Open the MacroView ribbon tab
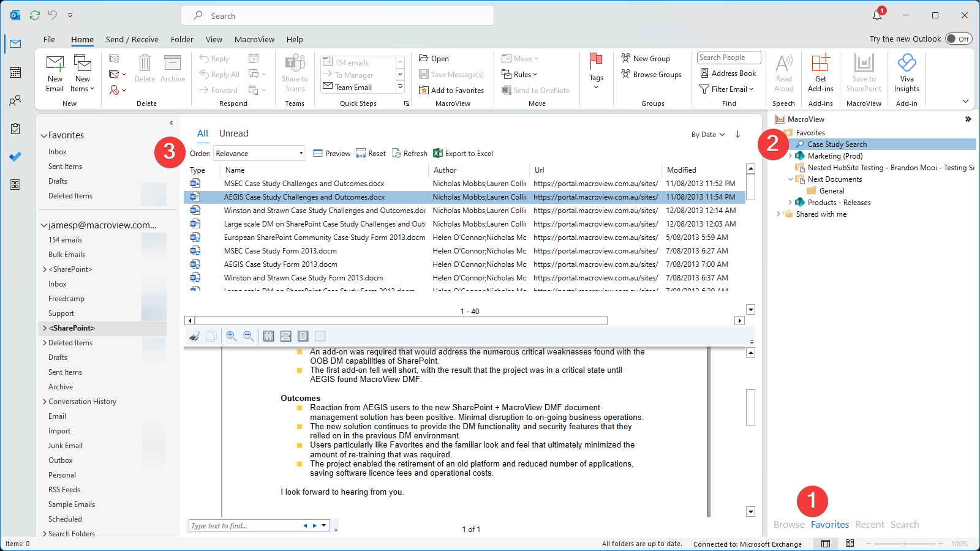The height and width of the screenshot is (551, 980). pyautogui.click(x=254, y=39)
